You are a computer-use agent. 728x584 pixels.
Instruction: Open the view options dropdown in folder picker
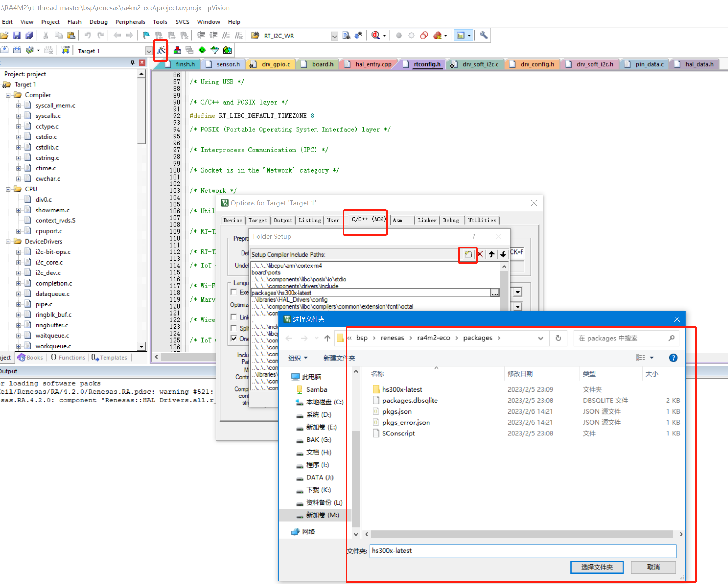point(652,358)
